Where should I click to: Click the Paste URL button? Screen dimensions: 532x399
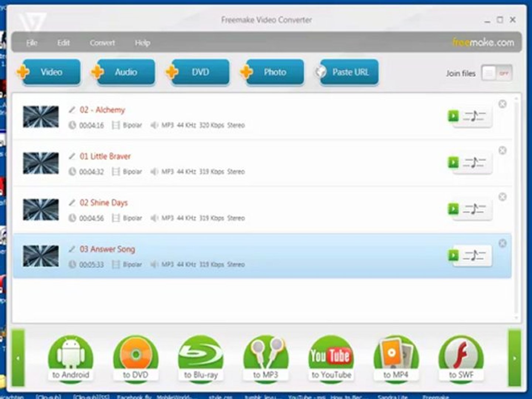347,72
